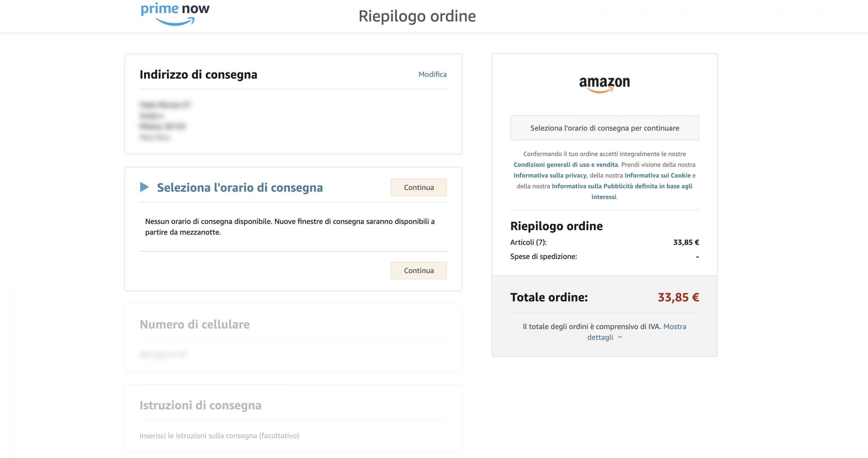Click the delivery instructions input field
Screen dimensions: 868x458
coord(219,436)
